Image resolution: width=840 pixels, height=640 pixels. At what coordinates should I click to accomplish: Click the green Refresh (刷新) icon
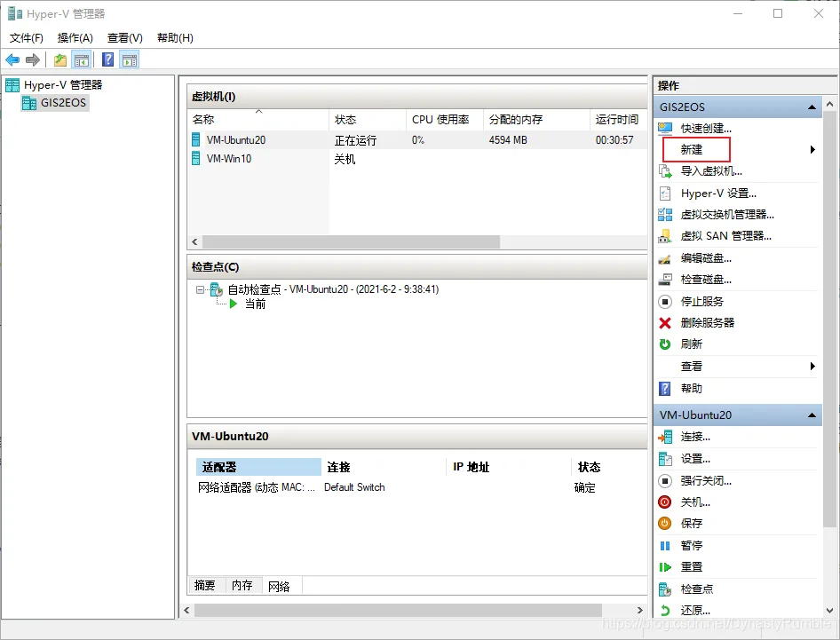pos(665,344)
